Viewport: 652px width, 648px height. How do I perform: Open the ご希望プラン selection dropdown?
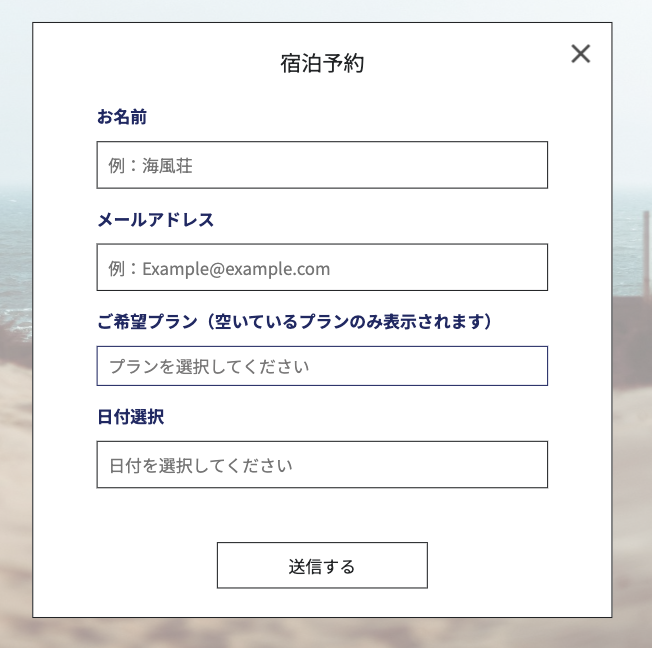[x=322, y=366]
